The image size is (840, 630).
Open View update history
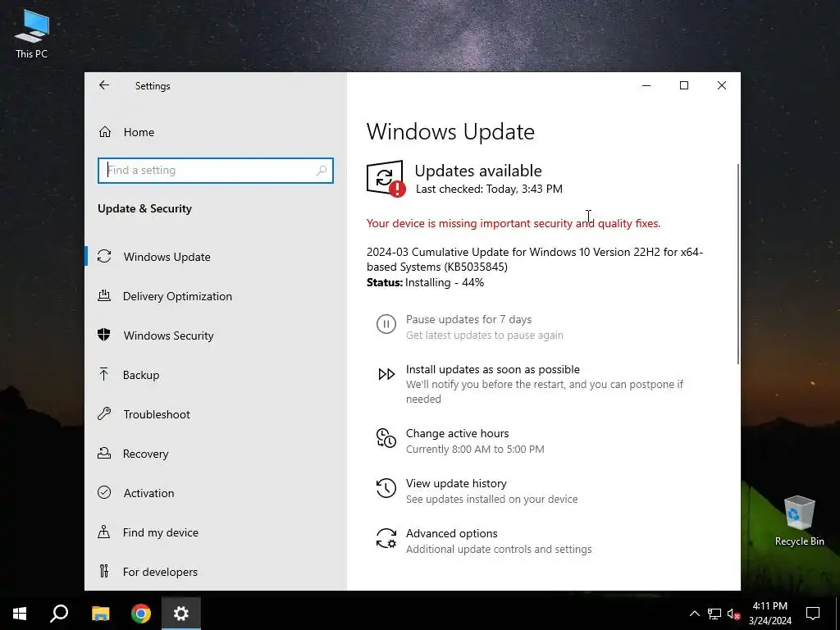click(456, 483)
